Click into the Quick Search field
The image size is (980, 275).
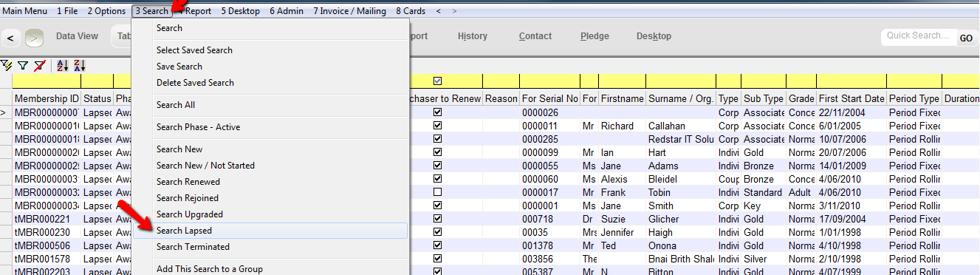click(x=919, y=36)
